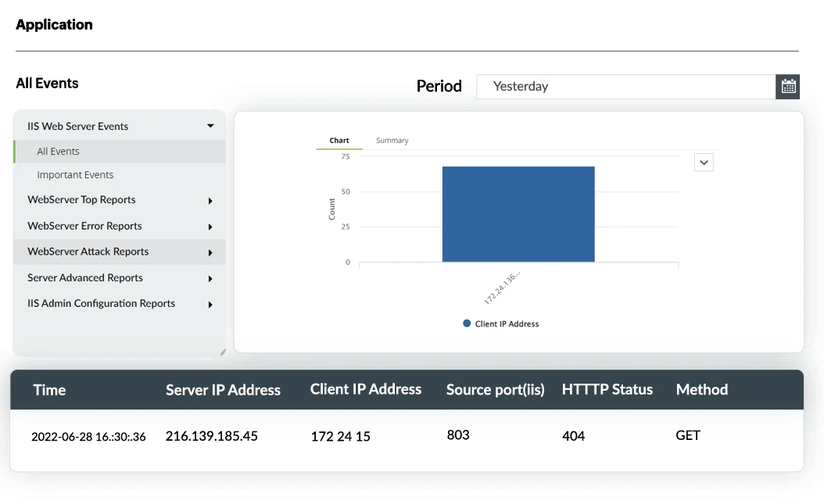
Task: Sort the table by the Time column
Action: 49,389
